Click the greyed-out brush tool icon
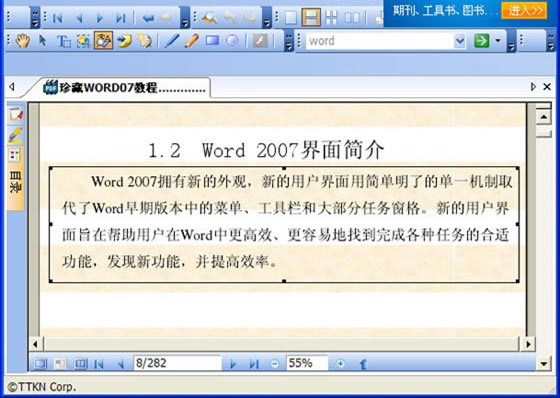The width and height of the screenshot is (560, 398). [x=260, y=41]
